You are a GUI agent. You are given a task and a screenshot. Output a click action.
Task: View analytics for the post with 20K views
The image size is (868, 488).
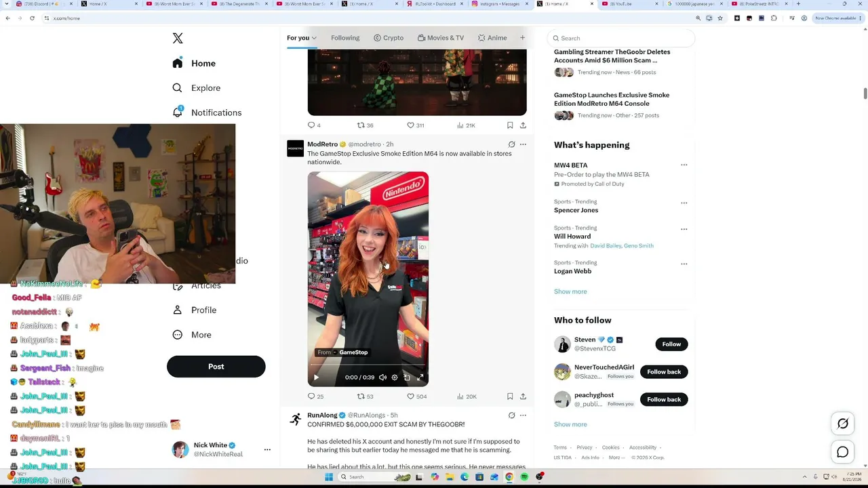click(x=467, y=396)
